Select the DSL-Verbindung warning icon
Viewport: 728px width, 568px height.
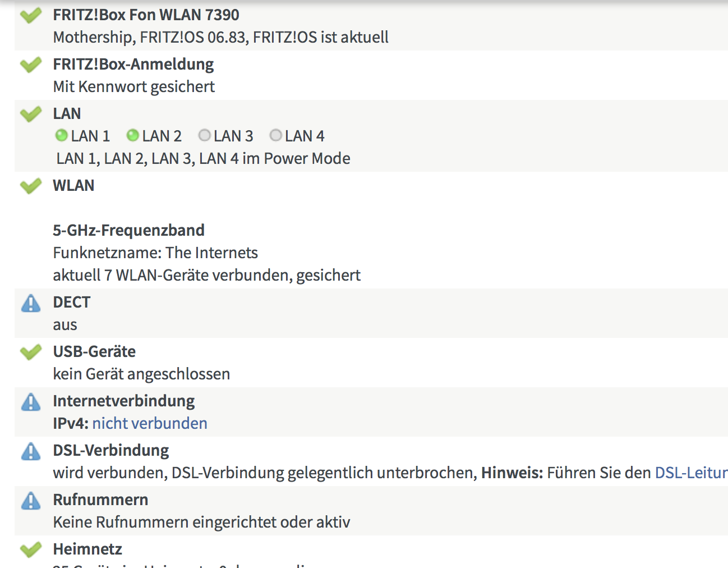[x=31, y=451]
